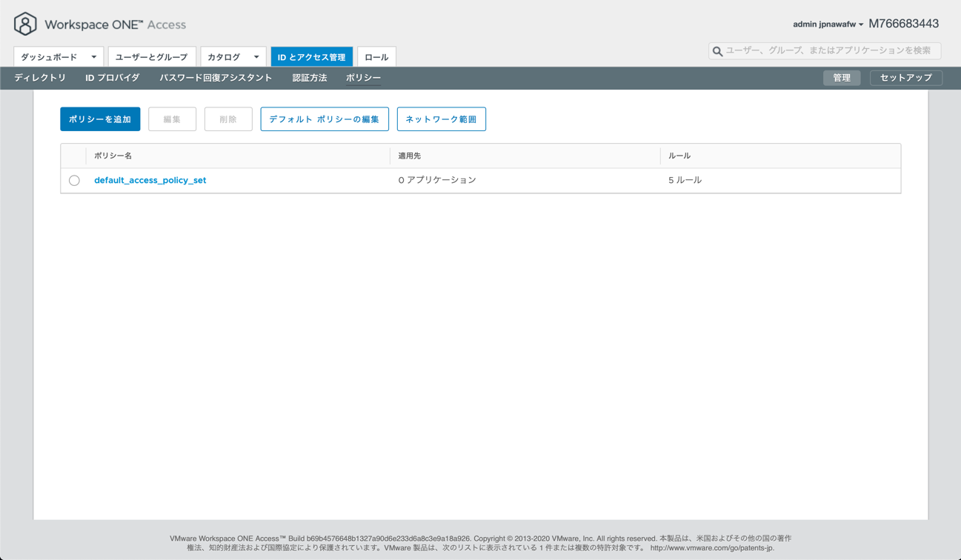Open the ロール tab

point(376,57)
